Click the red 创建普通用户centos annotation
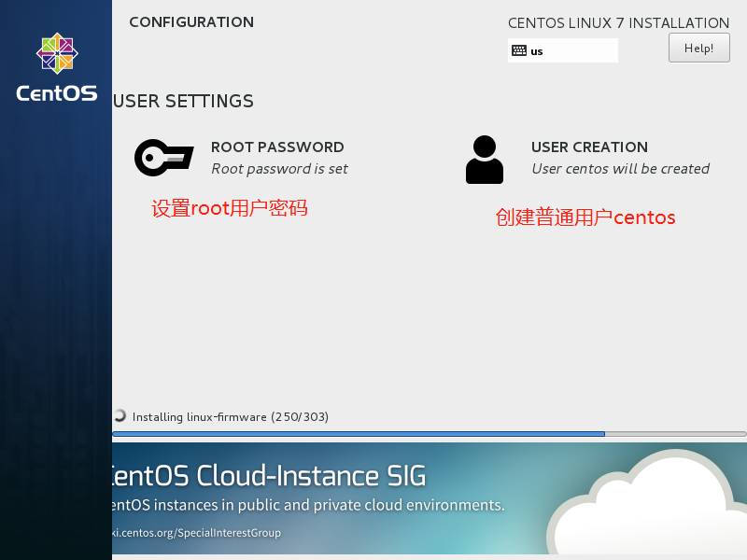The height and width of the screenshot is (560, 747). point(585,218)
